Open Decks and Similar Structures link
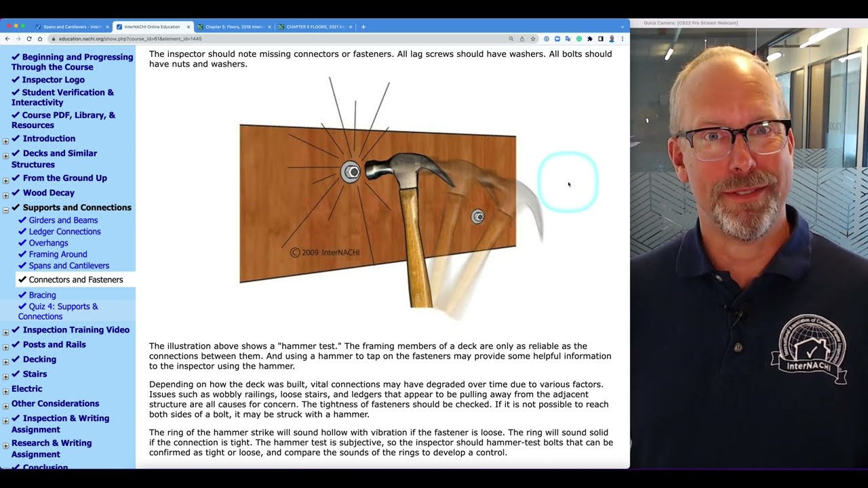Screen dimensions: 868x488 point(54,159)
